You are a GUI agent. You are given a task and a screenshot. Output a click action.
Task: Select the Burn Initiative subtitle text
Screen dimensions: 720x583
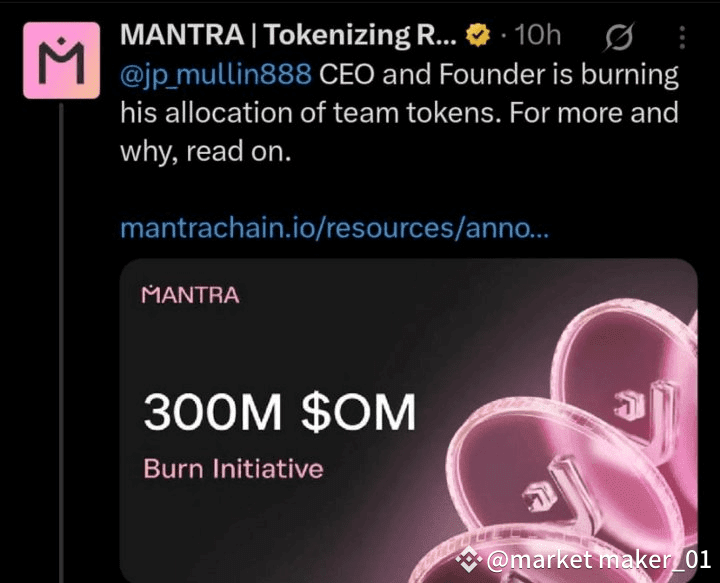tap(233, 467)
